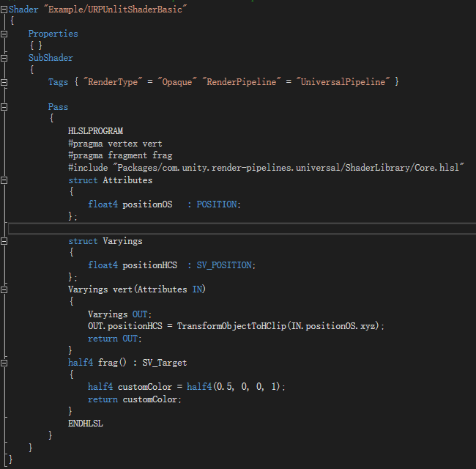Collapse the SubShader block fold marker
The image size is (476, 469).
click(4, 58)
